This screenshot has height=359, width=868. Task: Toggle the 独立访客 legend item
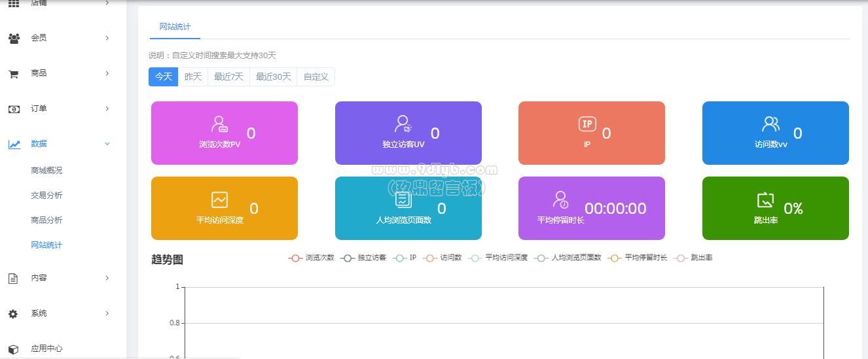[x=363, y=258]
